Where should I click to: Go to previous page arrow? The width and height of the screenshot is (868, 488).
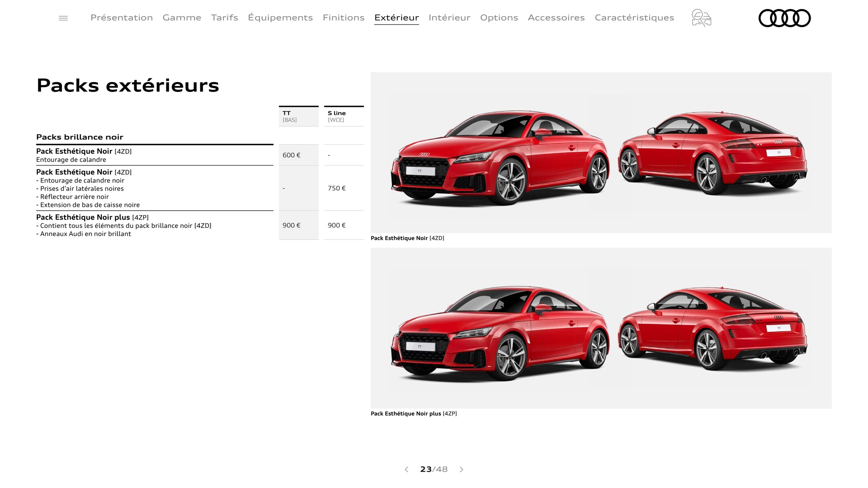click(406, 469)
